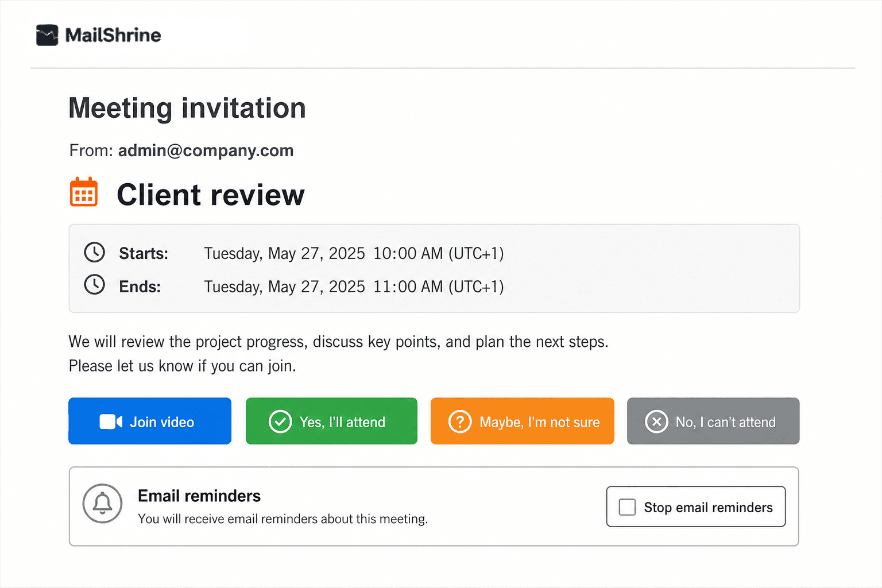Respond Maybe, I'm not sure
882x588 pixels.
point(523,421)
